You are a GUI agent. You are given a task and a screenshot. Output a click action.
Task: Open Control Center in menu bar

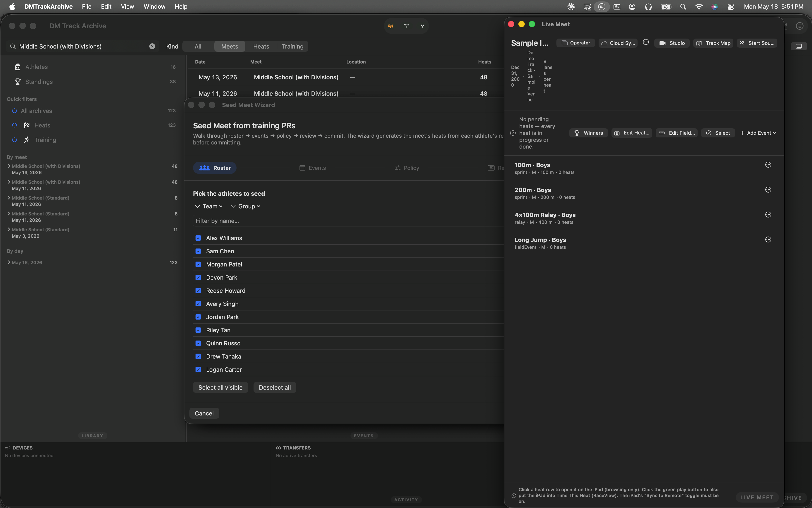730,7
